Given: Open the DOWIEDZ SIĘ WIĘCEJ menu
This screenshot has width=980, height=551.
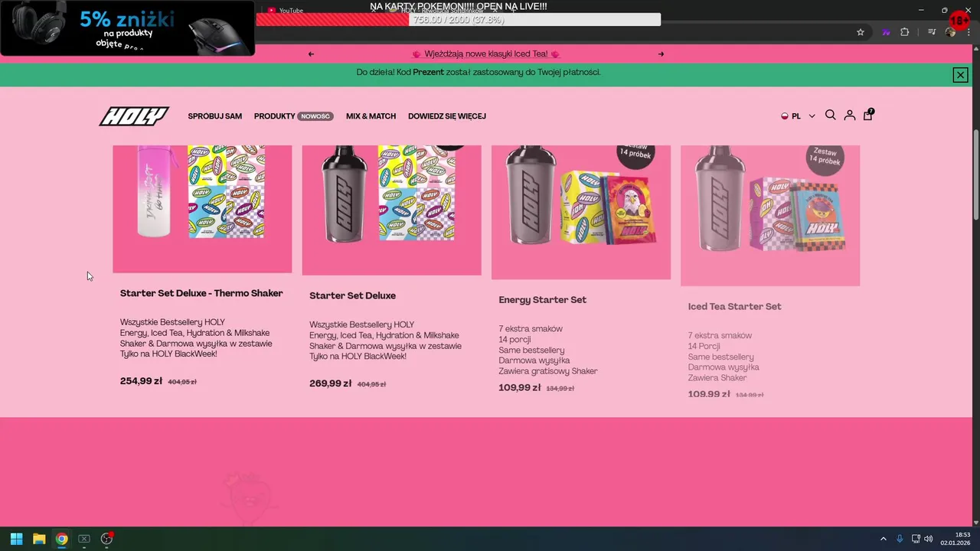Looking at the screenshot, I should pos(447,116).
